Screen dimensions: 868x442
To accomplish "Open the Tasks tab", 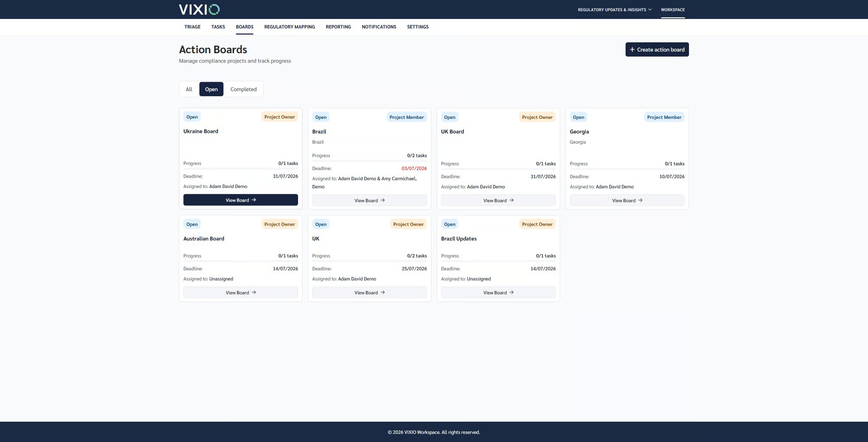I will pos(218,27).
